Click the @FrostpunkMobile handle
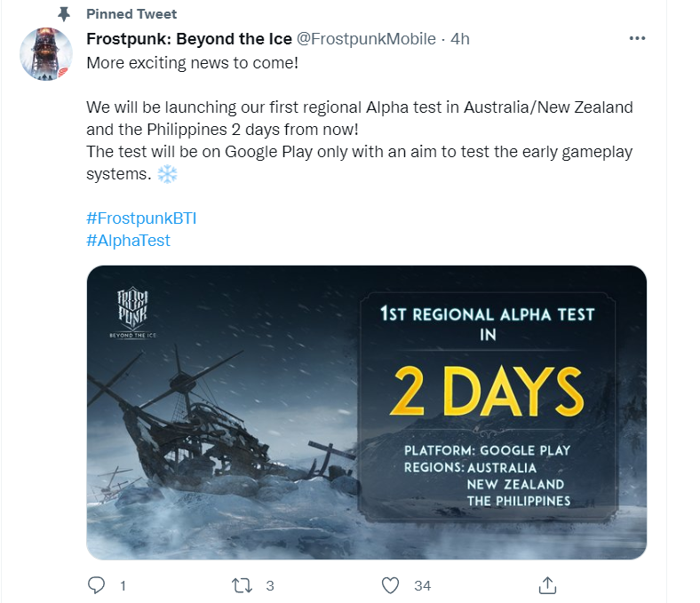 point(367,39)
